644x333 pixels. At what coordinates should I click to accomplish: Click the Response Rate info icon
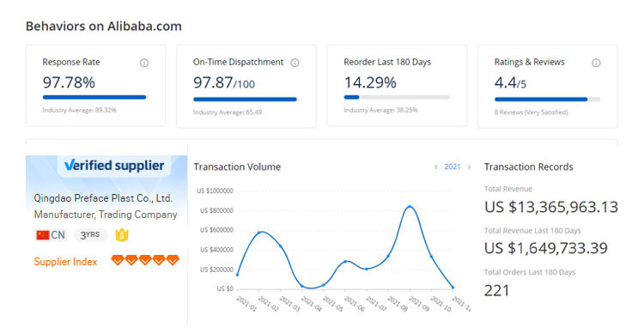coord(144,63)
